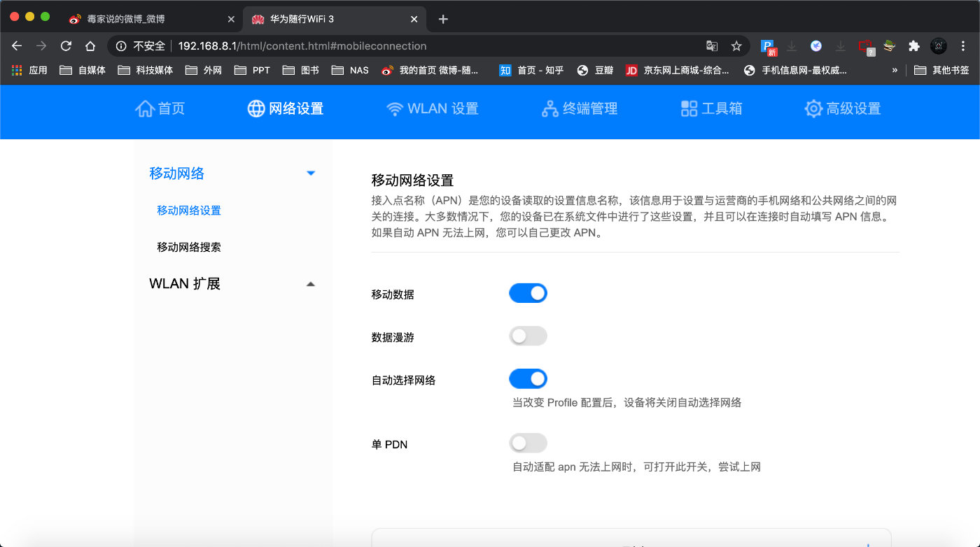The height and width of the screenshot is (547, 980).
Task: Open the 高级设置 gear icon
Action: (813, 108)
